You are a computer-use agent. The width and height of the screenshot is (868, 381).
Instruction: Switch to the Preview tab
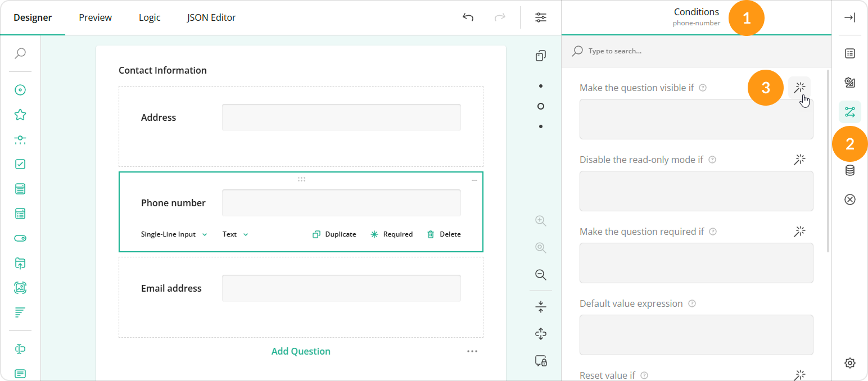click(94, 17)
